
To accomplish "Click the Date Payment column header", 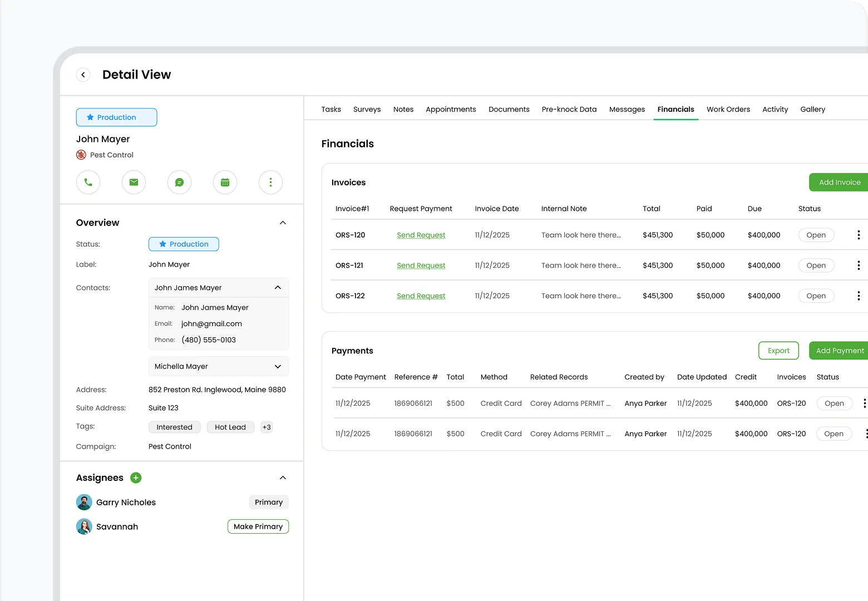I will 361,377.
